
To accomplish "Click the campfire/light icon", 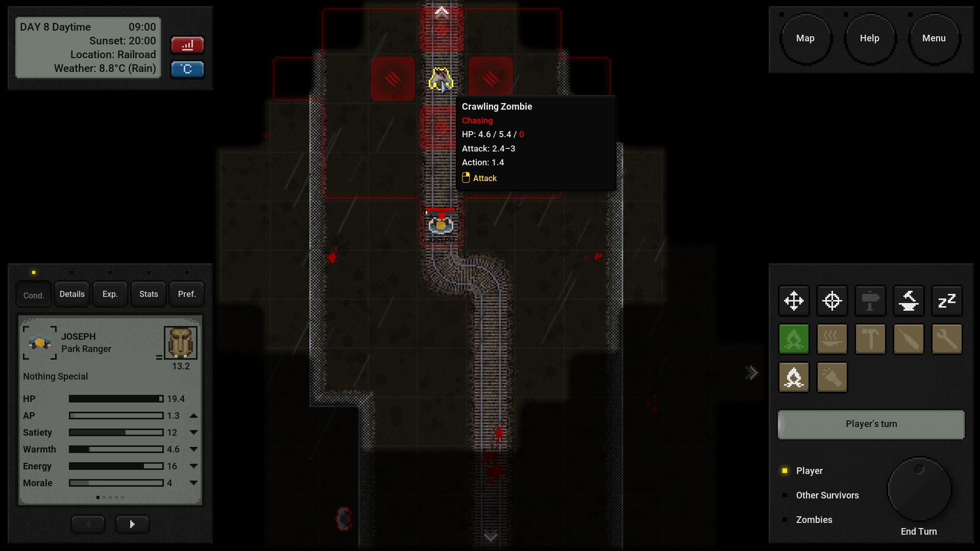I will [794, 377].
